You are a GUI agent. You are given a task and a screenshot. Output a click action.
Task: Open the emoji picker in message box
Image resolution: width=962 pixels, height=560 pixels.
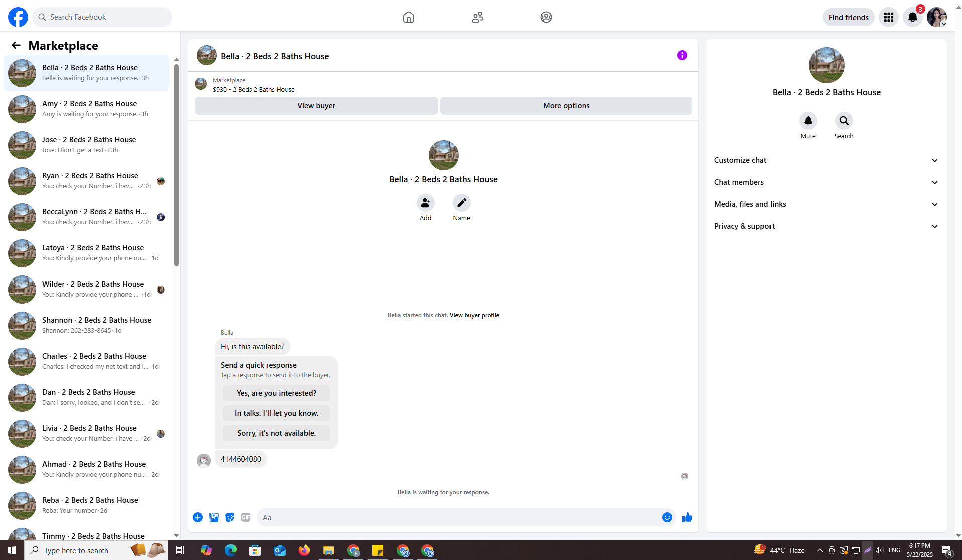point(667,517)
